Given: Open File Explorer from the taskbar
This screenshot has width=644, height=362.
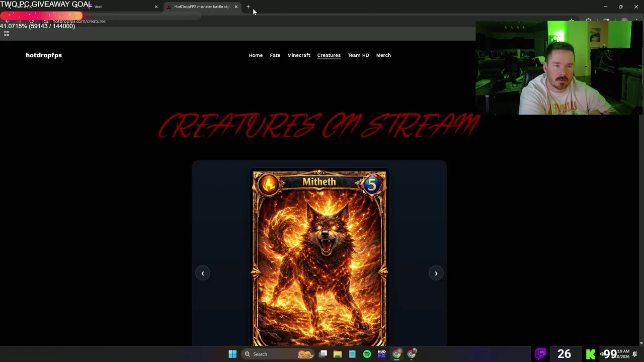Looking at the screenshot, I should (x=338, y=354).
